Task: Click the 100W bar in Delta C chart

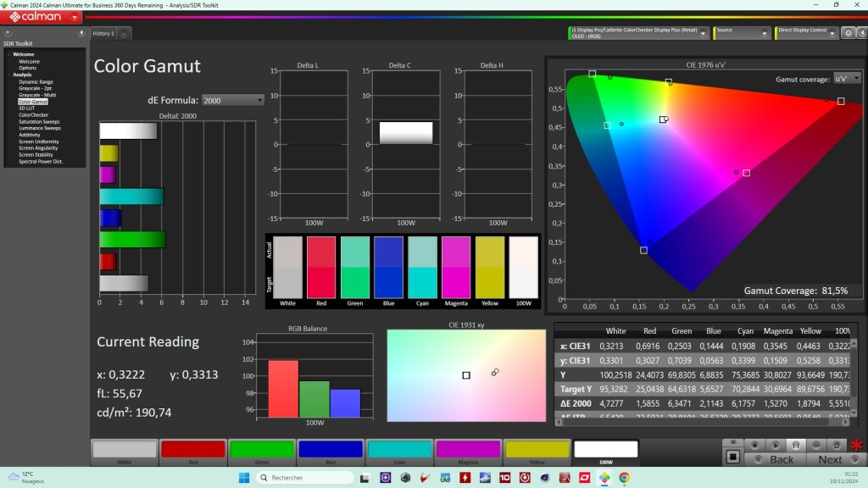Action: click(406, 133)
